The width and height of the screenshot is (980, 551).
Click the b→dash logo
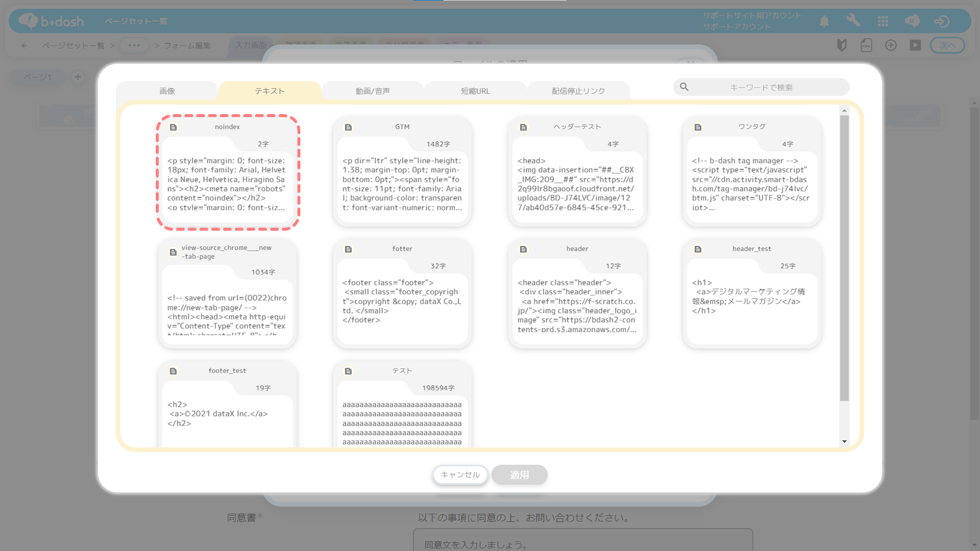(51, 21)
